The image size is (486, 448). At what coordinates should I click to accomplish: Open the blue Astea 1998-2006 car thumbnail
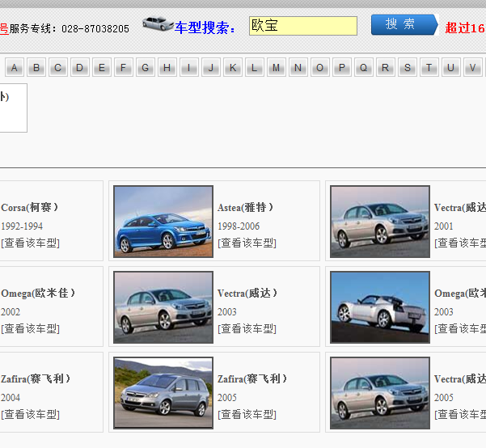coord(163,222)
